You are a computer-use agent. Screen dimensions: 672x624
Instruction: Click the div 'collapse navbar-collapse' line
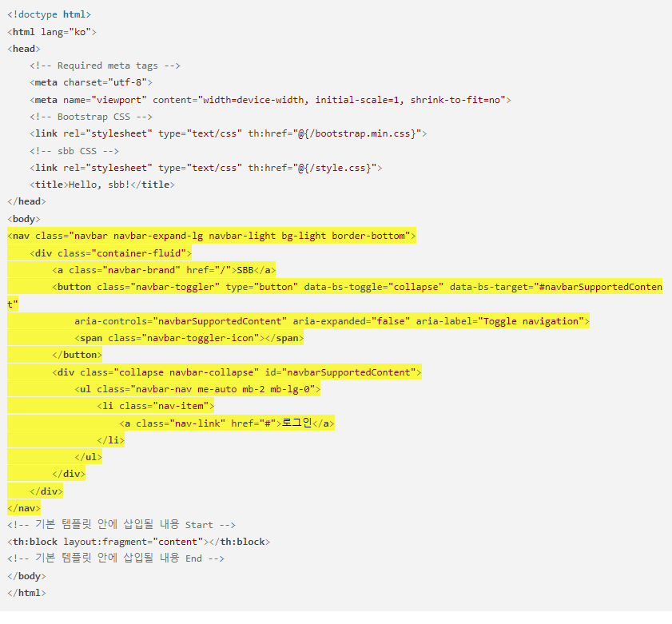(x=237, y=372)
